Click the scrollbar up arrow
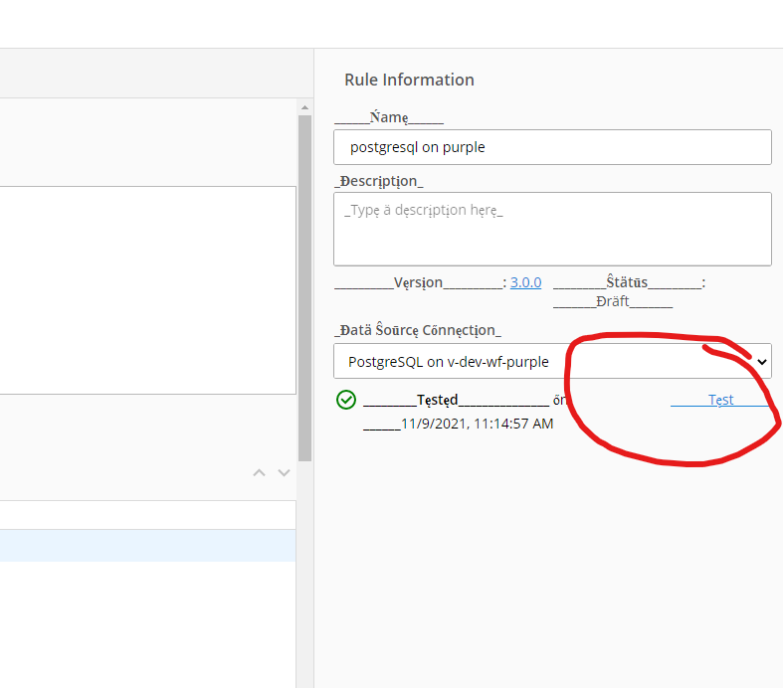The image size is (784, 688). pos(304,106)
